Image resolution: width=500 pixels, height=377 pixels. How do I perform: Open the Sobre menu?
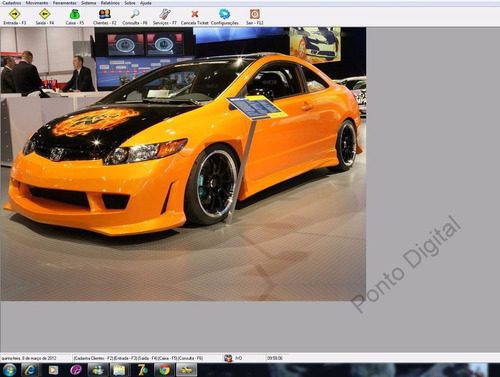pyautogui.click(x=130, y=3)
